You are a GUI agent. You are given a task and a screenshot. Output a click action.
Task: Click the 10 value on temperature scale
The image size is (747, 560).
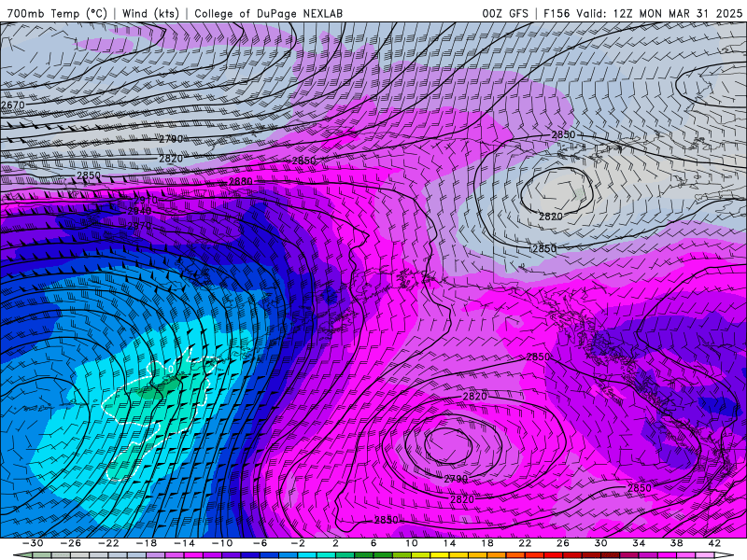click(x=412, y=543)
